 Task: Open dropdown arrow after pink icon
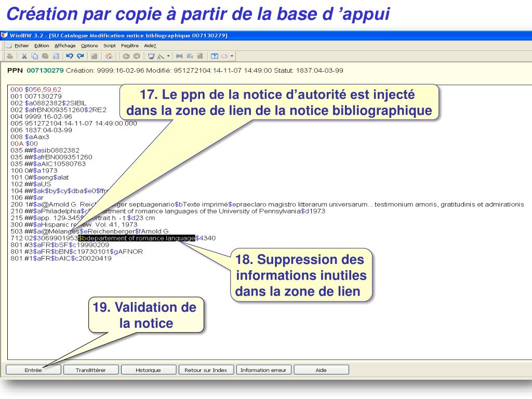pyautogui.click(x=232, y=56)
